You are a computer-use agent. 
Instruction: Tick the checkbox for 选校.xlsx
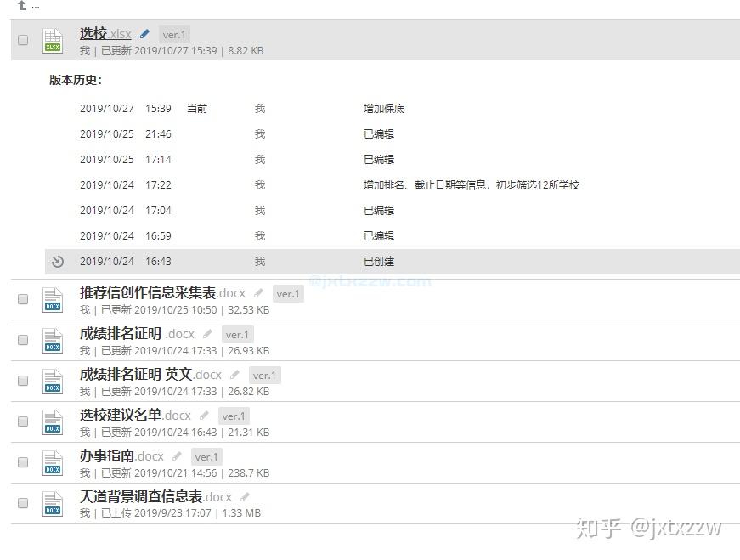coord(23,40)
